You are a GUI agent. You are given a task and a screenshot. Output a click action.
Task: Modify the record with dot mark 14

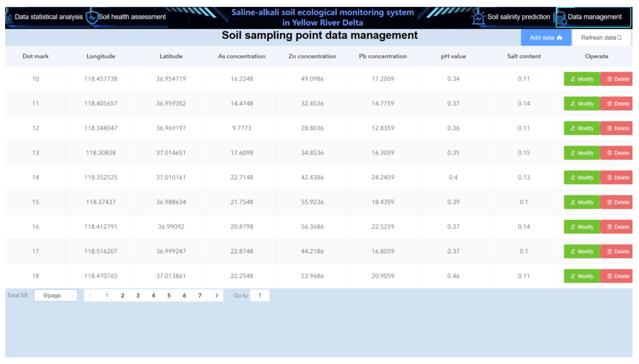coord(582,177)
